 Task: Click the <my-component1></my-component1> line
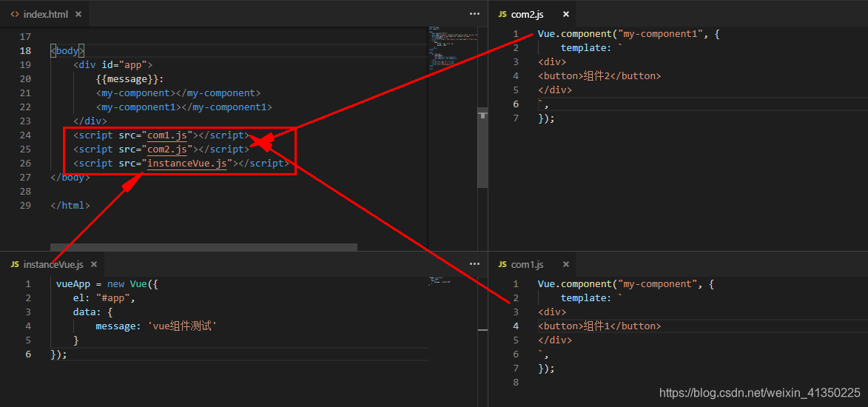pyautogui.click(x=184, y=107)
